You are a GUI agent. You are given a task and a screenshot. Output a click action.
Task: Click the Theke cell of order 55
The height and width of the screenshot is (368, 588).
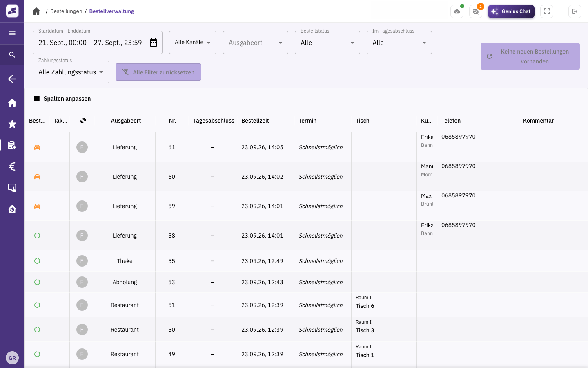[125, 261]
